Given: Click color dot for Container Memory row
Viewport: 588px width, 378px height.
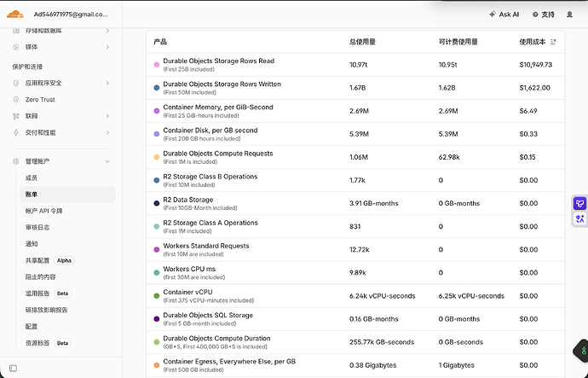Looking at the screenshot, I should pos(157,111).
